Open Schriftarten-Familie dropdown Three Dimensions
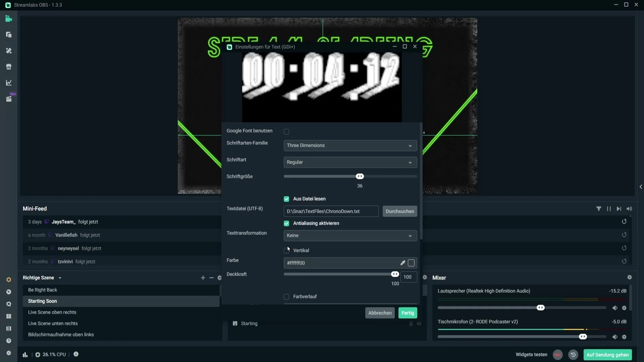This screenshot has height=362, width=644. click(350, 146)
